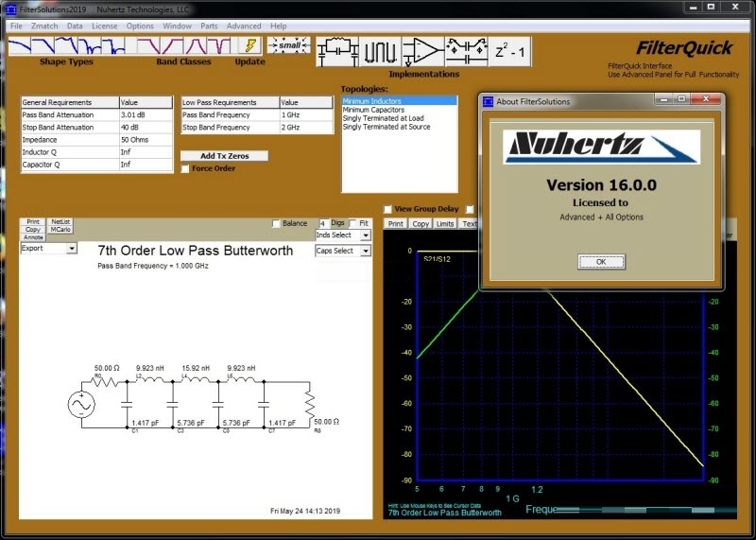The width and height of the screenshot is (756, 540).
Task: Minimize the About FilterSolutions dialog
Action: click(663, 99)
